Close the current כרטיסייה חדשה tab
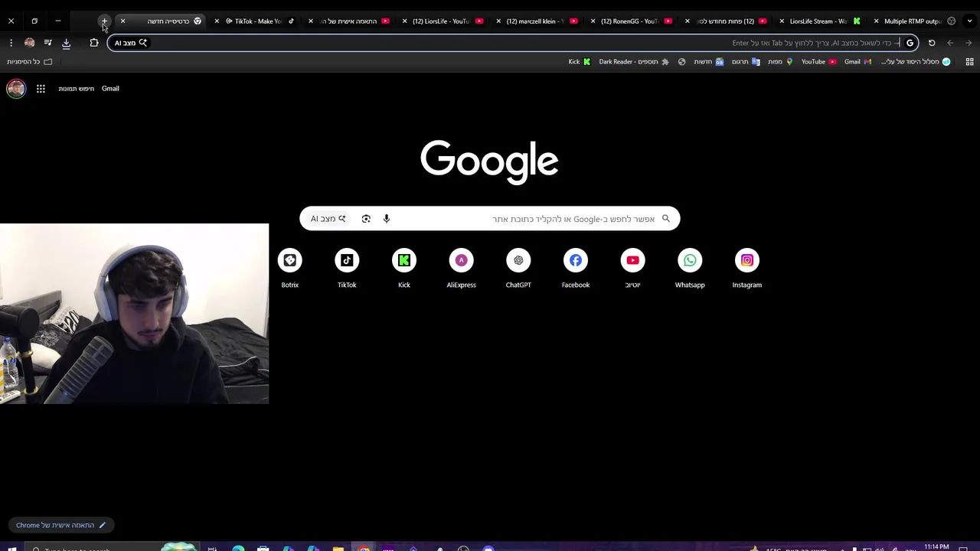Image resolution: width=980 pixels, height=551 pixels. pos(122,21)
